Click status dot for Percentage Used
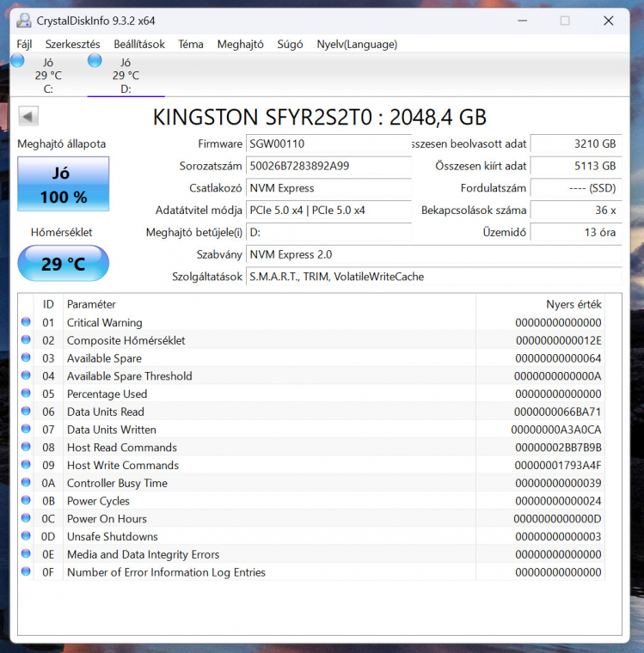 pos(26,394)
